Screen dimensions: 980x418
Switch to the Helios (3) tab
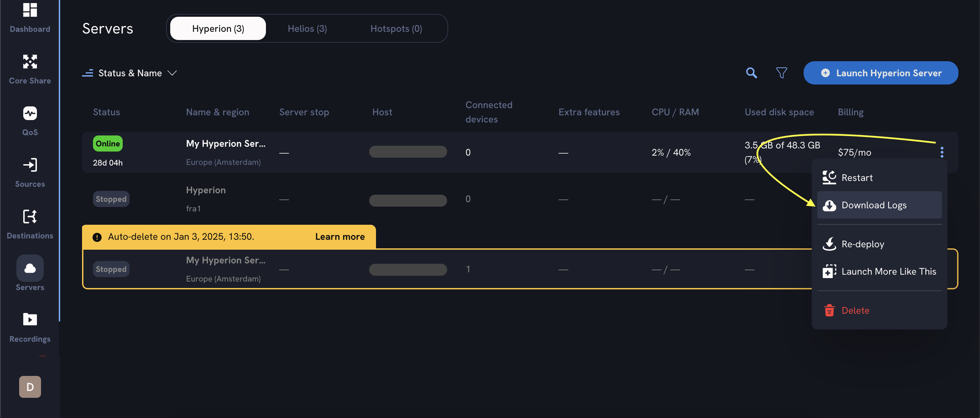(307, 28)
